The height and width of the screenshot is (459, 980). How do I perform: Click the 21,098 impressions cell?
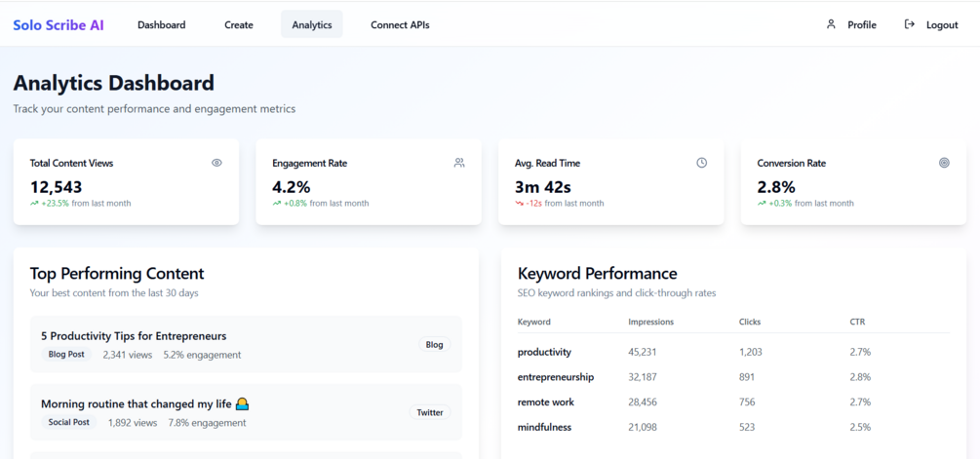643,427
